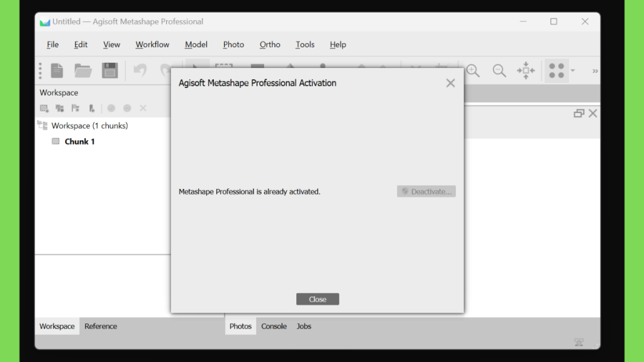Click the New document toolbar icon

[57, 70]
